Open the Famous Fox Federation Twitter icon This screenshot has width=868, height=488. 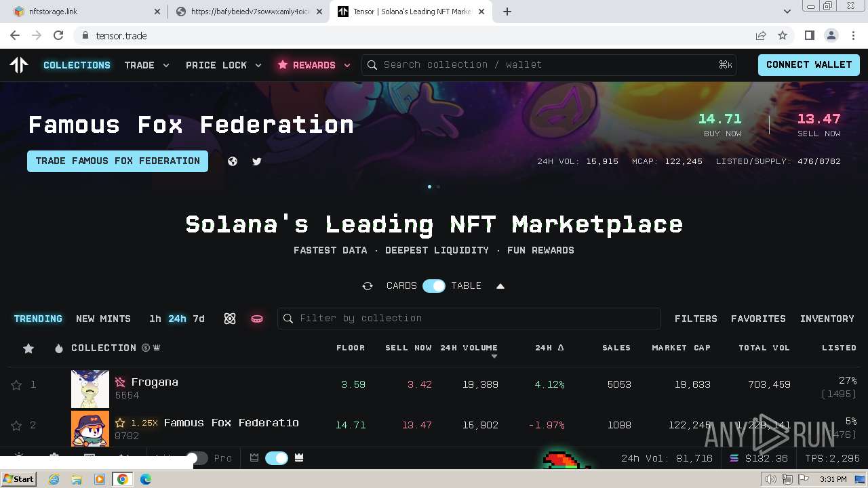point(257,161)
